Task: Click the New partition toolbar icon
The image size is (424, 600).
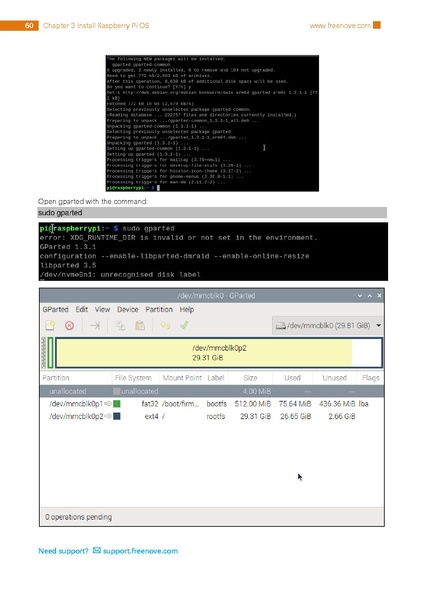Action: point(50,326)
